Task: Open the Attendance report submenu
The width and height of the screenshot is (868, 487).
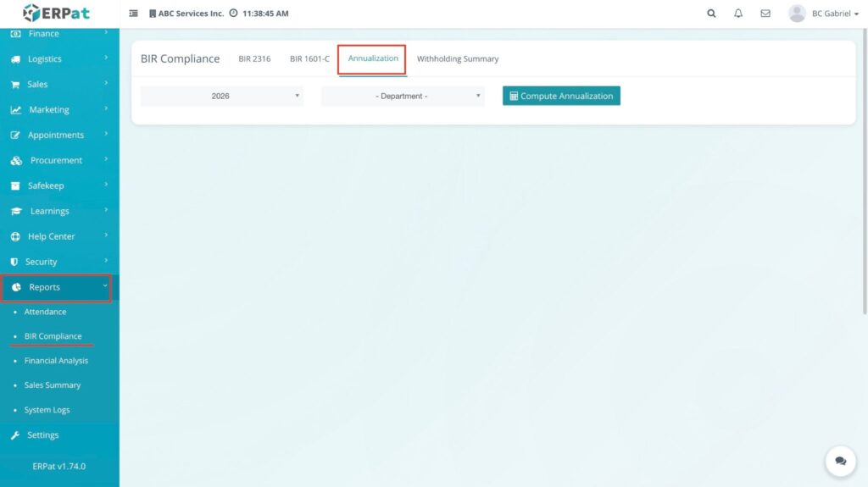Action: [x=45, y=313]
